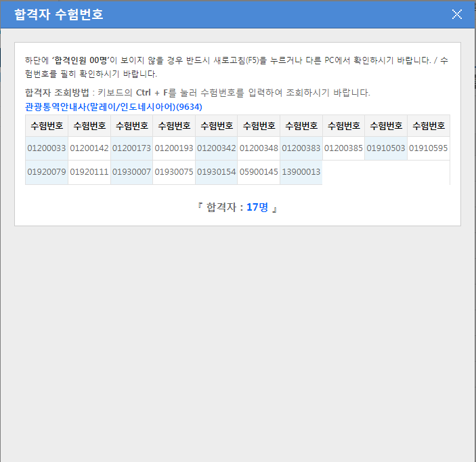Select exam number 01930075
476x462 pixels.
[174, 172]
